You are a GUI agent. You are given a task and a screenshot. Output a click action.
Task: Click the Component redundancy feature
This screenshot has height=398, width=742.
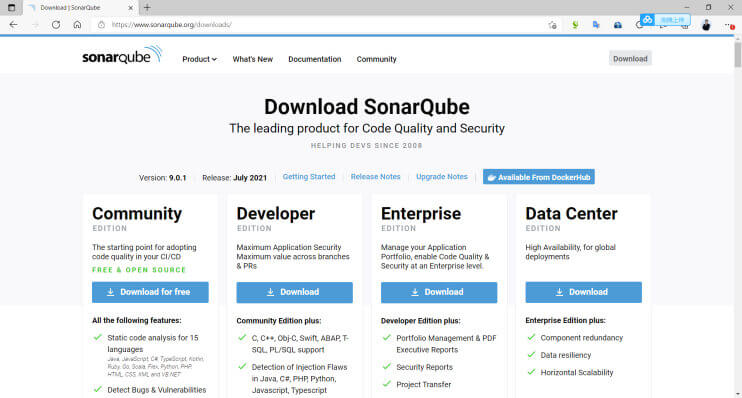click(582, 338)
